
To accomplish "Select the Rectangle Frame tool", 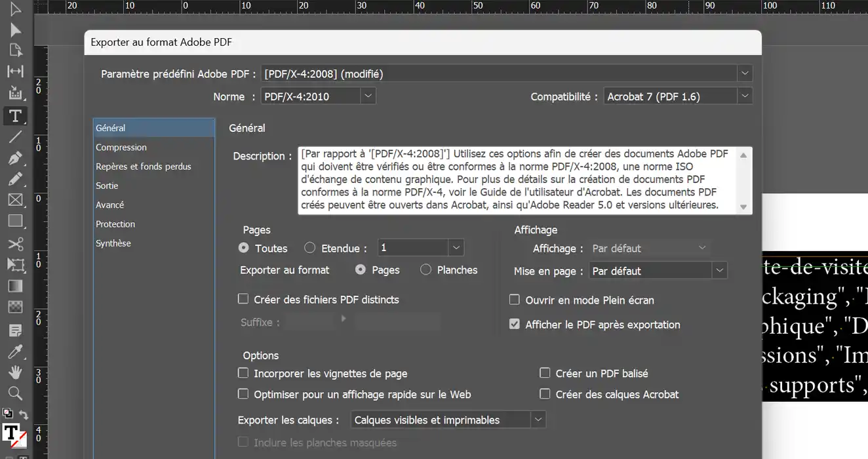I will tap(15, 200).
